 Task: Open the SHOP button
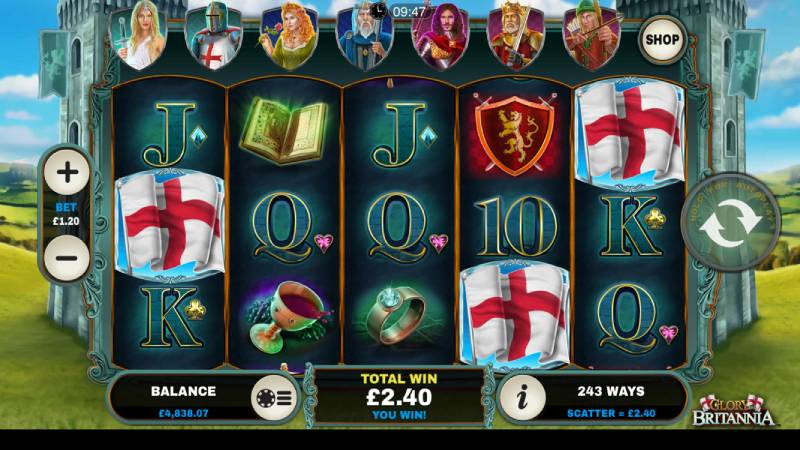[662, 40]
